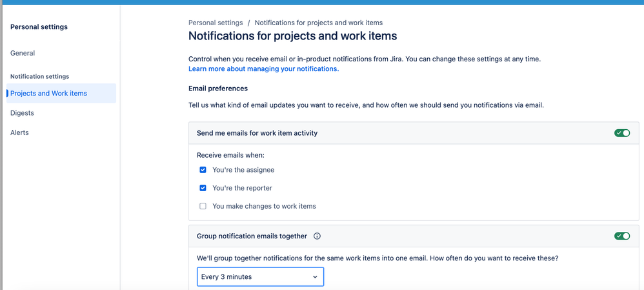Open Alerts in the sidebar
Viewport: 644px width, 290px height.
point(19,132)
